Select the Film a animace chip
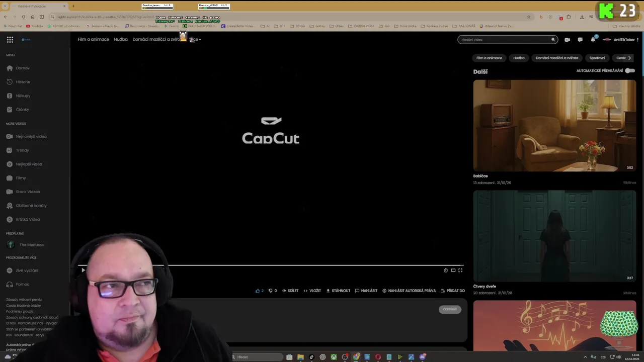The width and height of the screenshot is (644, 362). (489, 58)
